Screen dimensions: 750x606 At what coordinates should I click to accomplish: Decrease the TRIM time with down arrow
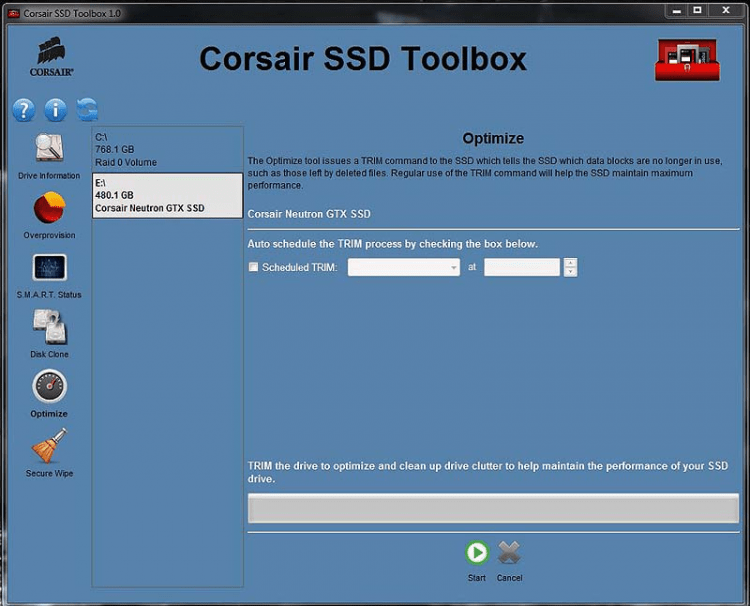tap(570, 272)
